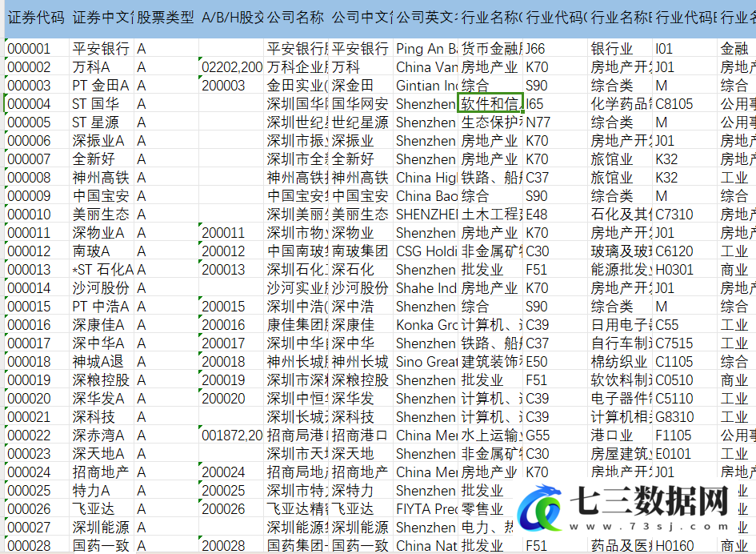The height and width of the screenshot is (554, 756).
Task: Select the 生态保护 industry cell
Action: (x=490, y=122)
